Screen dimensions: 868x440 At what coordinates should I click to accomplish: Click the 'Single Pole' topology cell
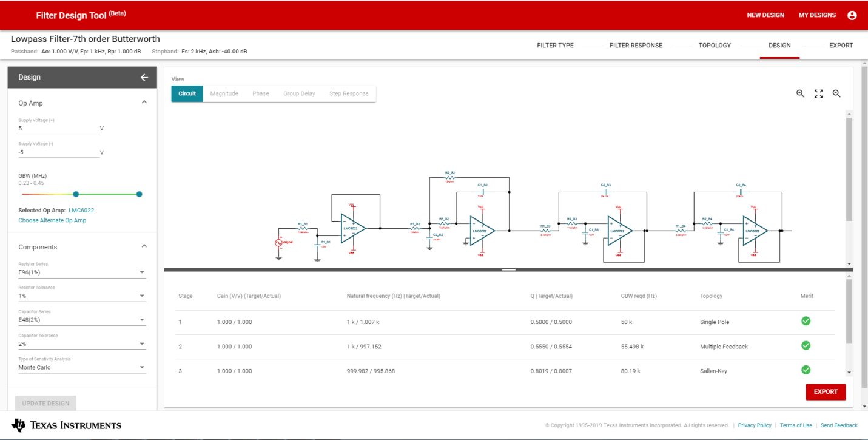coord(715,322)
